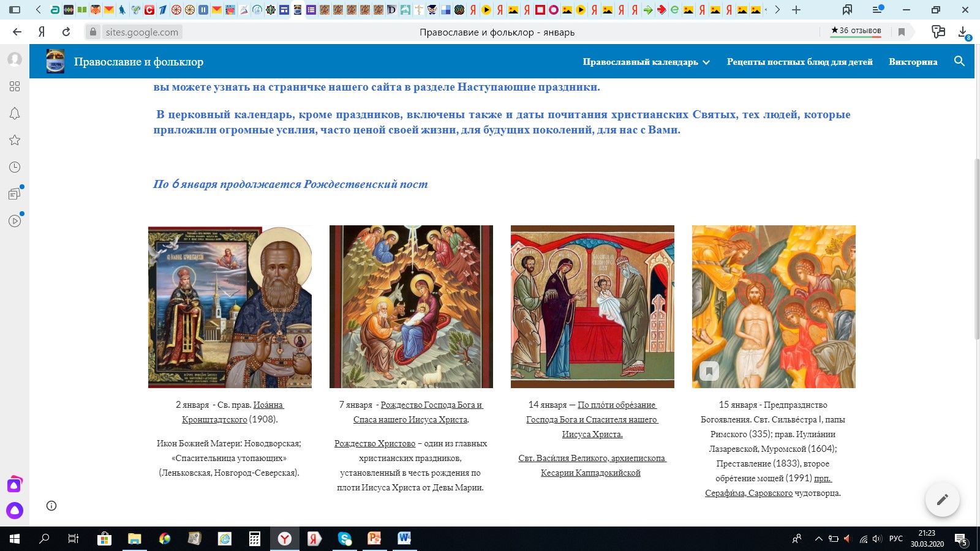Open Microsoft Store from taskbar
Screen dimensions: 980x551
coord(104,539)
